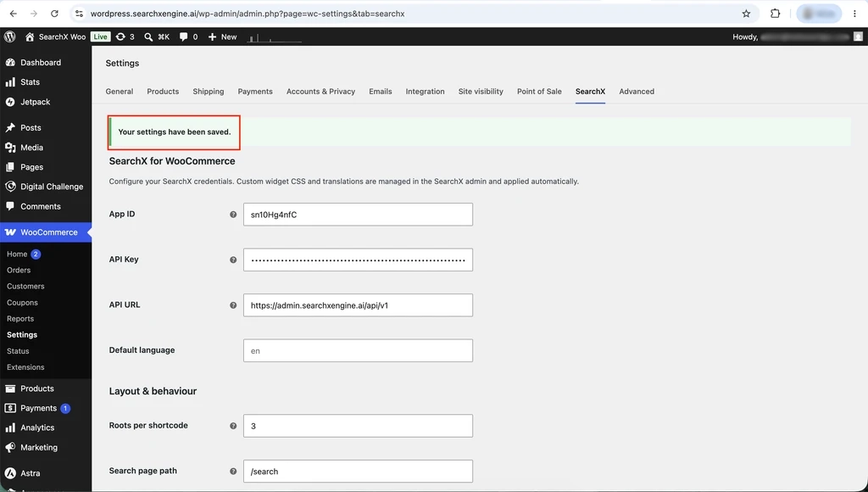Switch to the Site visibility tab
The image size is (868, 492).
pos(481,92)
